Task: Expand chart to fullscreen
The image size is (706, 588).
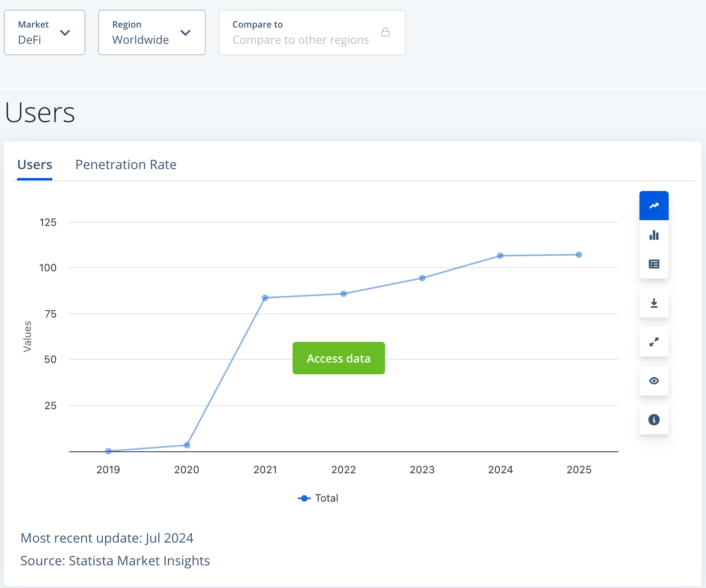Action: [x=654, y=342]
